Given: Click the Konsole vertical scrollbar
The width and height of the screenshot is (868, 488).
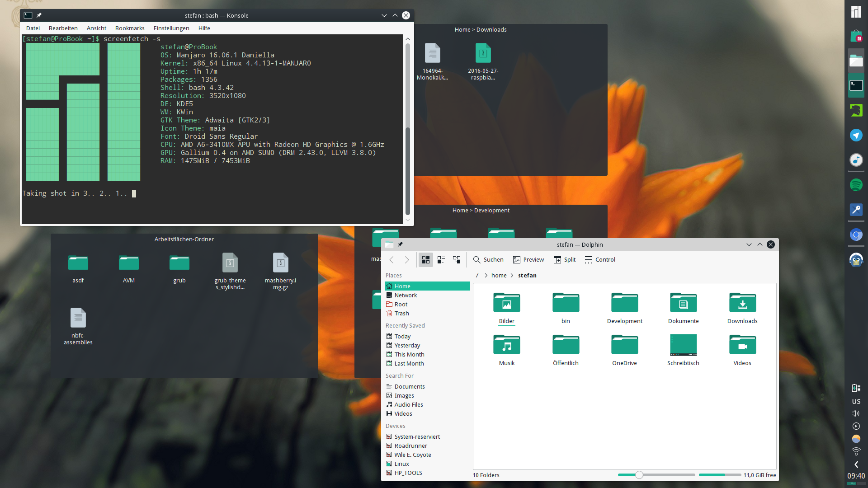Looking at the screenshot, I should click(x=407, y=172).
